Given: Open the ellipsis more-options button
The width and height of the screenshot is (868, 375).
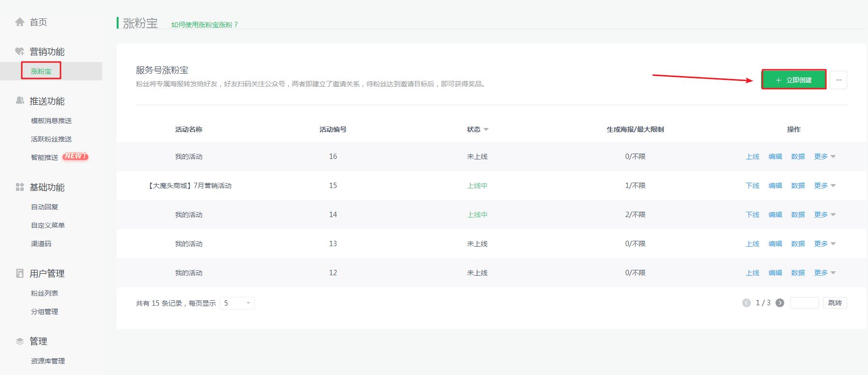Looking at the screenshot, I should coord(838,80).
